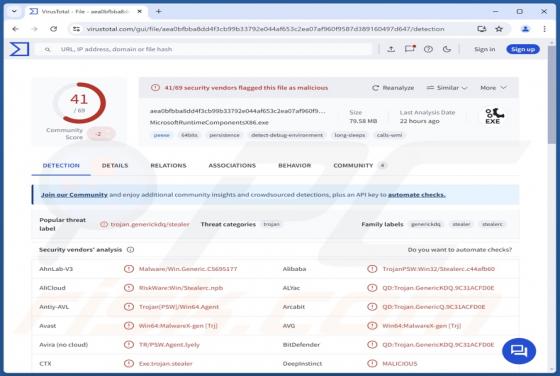
Task: Bookmark this page with star icon
Action: (499, 29)
